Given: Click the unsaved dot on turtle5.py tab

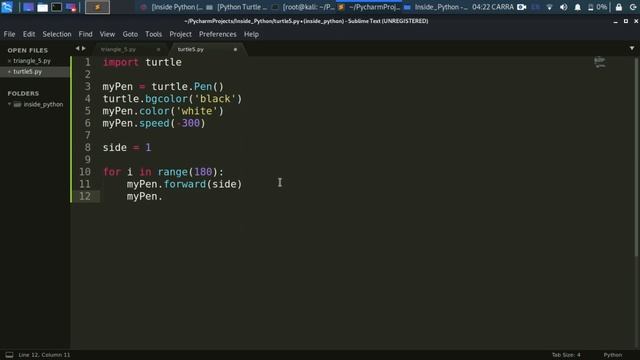Looking at the screenshot, I should pyautogui.click(x=235, y=49).
